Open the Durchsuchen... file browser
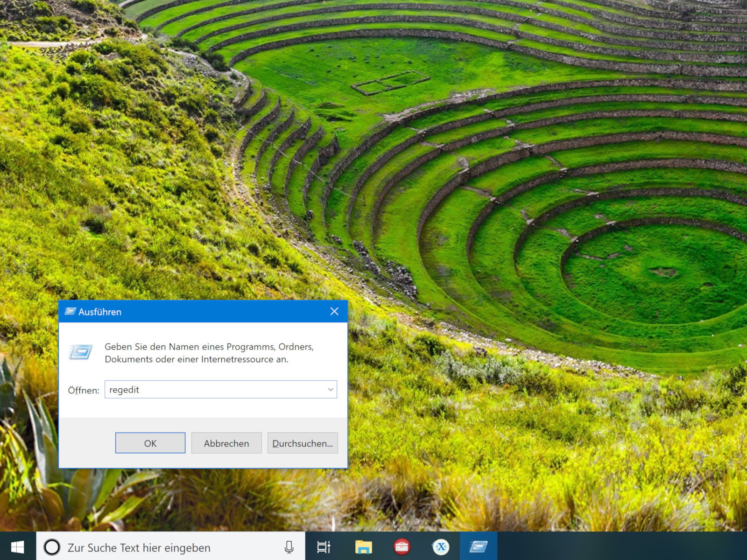The image size is (747, 560). pyautogui.click(x=303, y=443)
